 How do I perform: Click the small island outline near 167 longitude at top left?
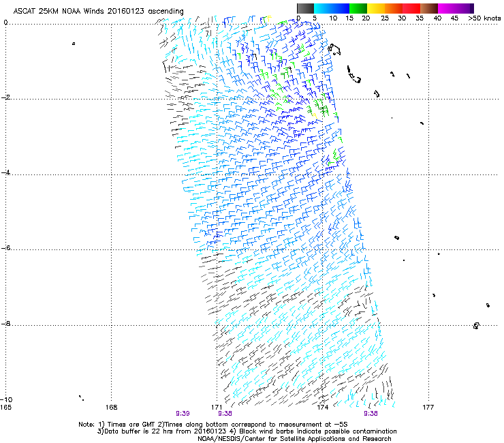74,44
